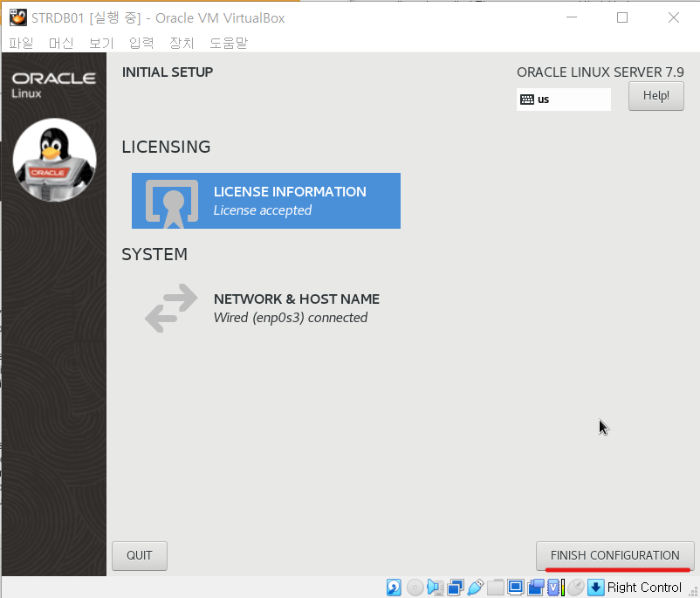Open the 보기 menu
The image size is (700, 598).
101,43
